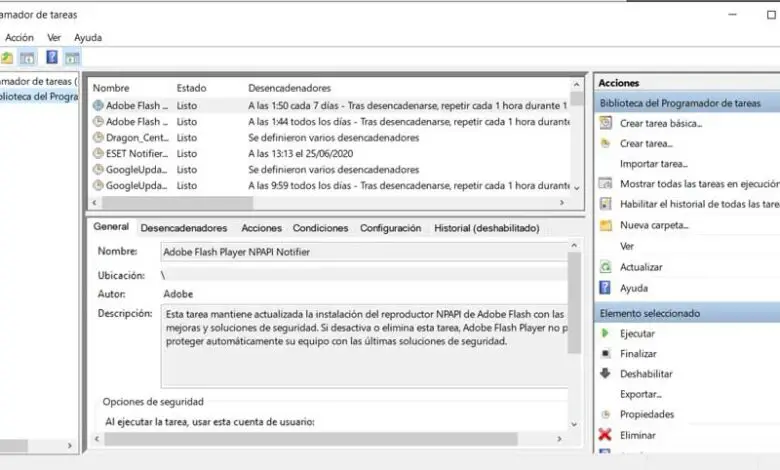Select the Adobe Flash task at 1:44
This screenshot has height=470, width=780.
click(x=330, y=121)
